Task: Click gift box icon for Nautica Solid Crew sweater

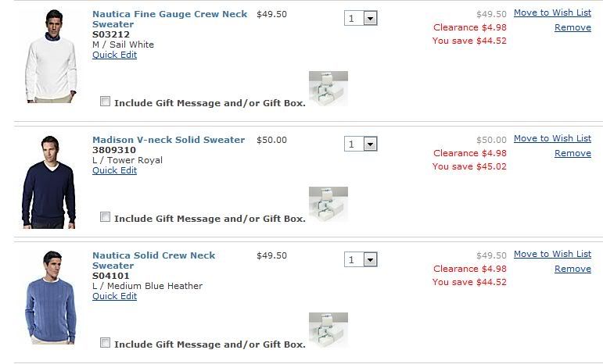Action: click(328, 329)
